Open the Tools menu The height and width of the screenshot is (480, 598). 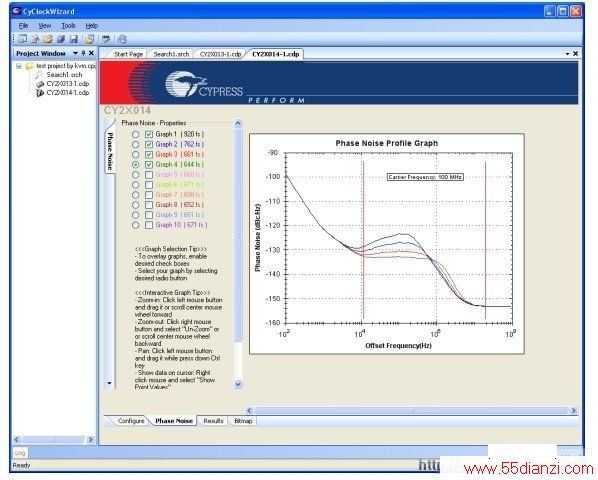pos(68,26)
